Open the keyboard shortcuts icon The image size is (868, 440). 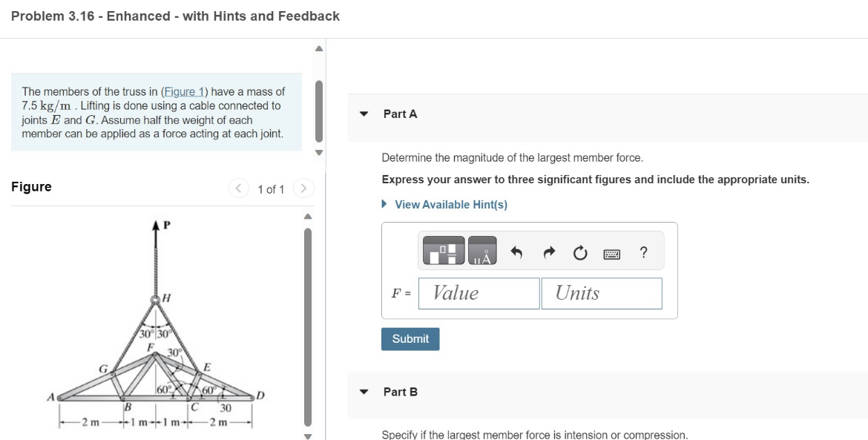pyautogui.click(x=612, y=254)
